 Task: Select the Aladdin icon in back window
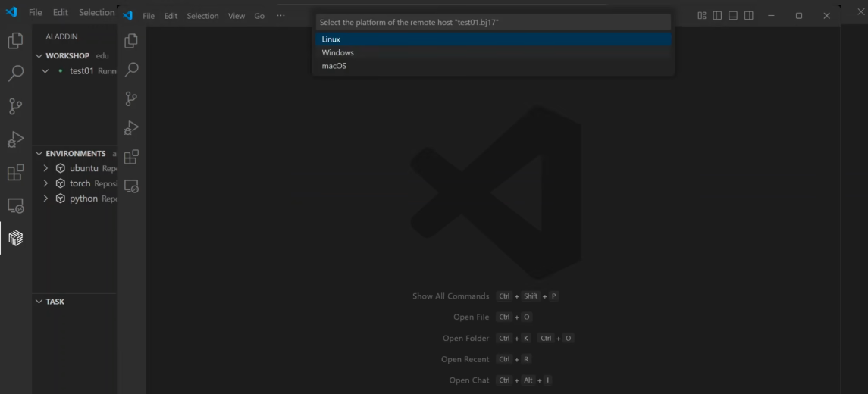pos(15,239)
